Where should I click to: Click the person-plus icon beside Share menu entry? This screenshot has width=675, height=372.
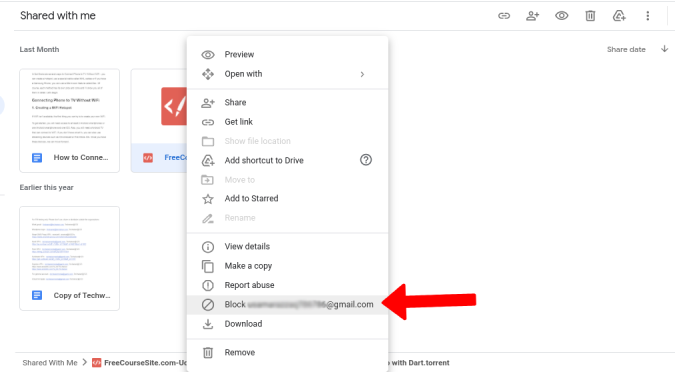208,103
